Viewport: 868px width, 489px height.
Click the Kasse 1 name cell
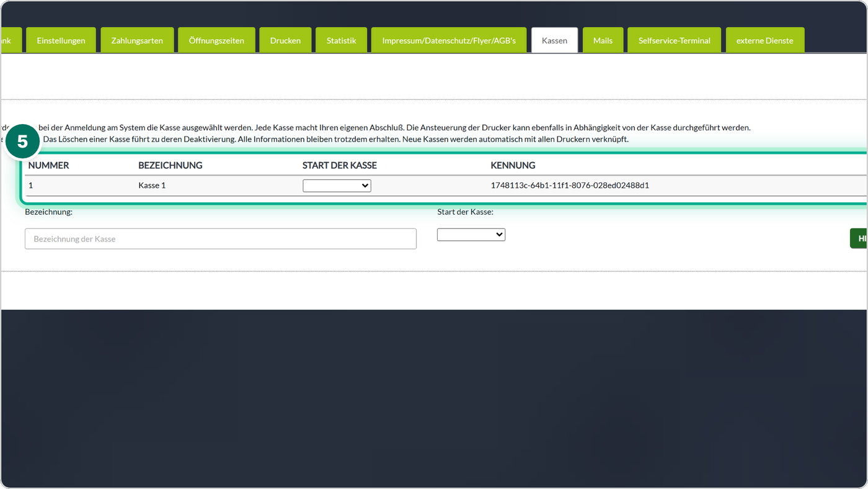pos(152,186)
